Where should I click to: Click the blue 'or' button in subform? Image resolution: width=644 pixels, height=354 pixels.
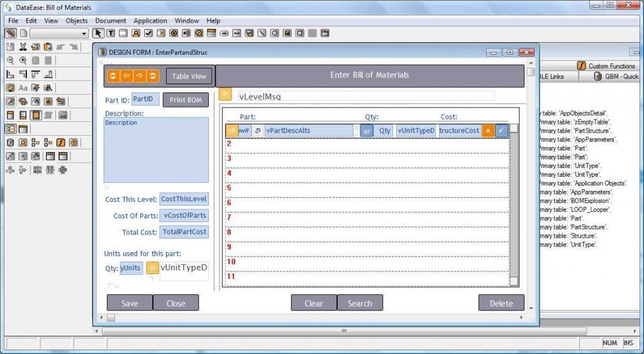(367, 131)
